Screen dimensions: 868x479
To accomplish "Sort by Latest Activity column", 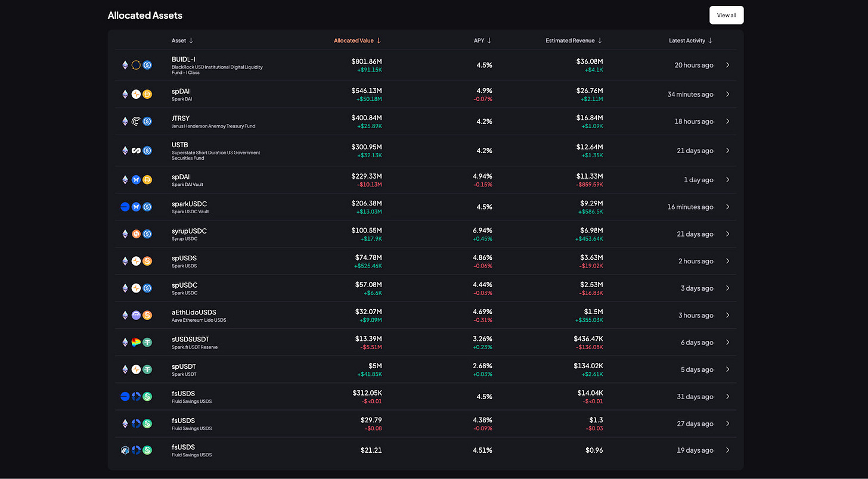I will click(x=691, y=41).
